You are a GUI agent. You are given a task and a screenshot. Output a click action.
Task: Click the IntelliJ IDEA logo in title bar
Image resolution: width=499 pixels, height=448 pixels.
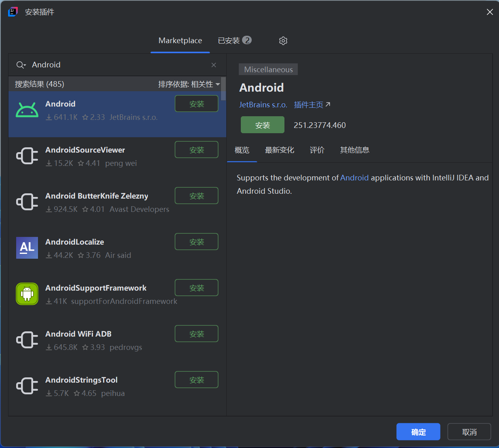(x=13, y=12)
